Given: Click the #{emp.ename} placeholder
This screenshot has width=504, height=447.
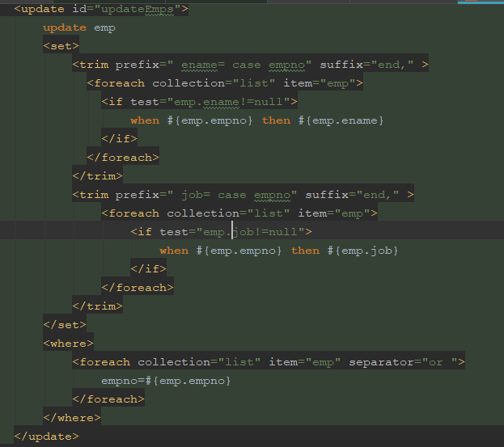Looking at the screenshot, I should (341, 120).
